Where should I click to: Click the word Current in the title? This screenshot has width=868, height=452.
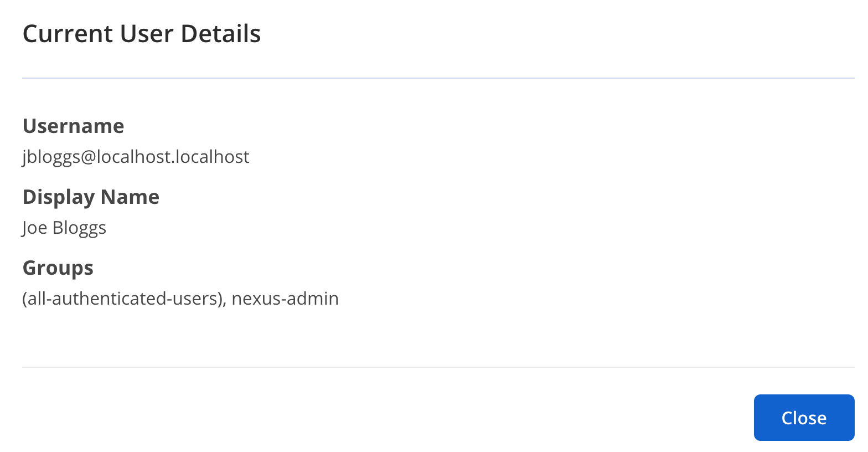tap(68, 34)
